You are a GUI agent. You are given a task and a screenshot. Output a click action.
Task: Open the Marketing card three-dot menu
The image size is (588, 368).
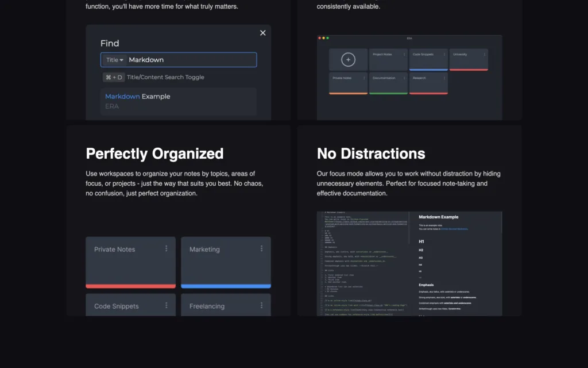click(261, 248)
